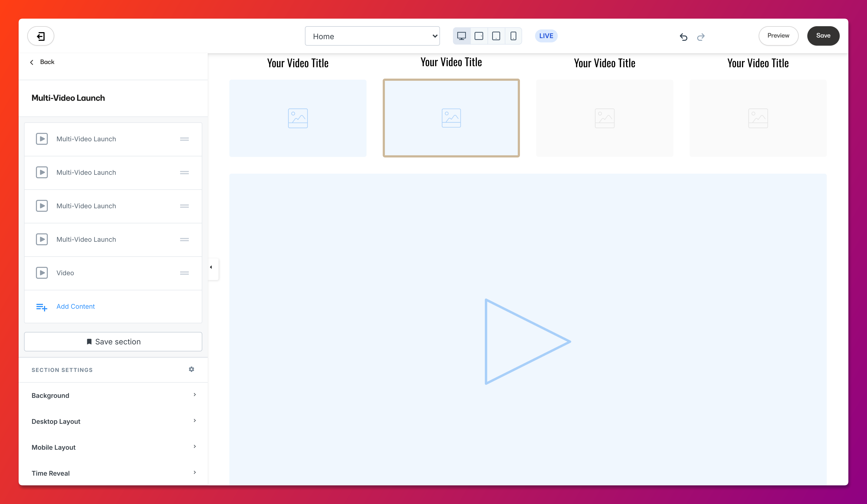The width and height of the screenshot is (867, 504).
Task: Click the 'SECTION SETTINGS' label
Action: point(62,370)
